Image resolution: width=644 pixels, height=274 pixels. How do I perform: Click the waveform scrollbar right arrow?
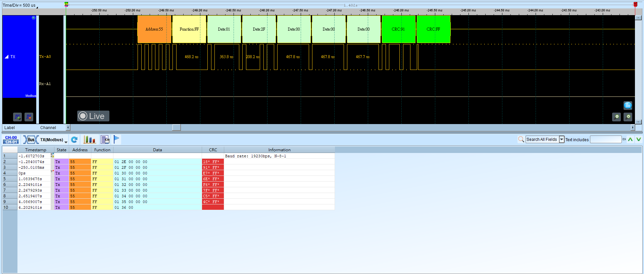633,127
